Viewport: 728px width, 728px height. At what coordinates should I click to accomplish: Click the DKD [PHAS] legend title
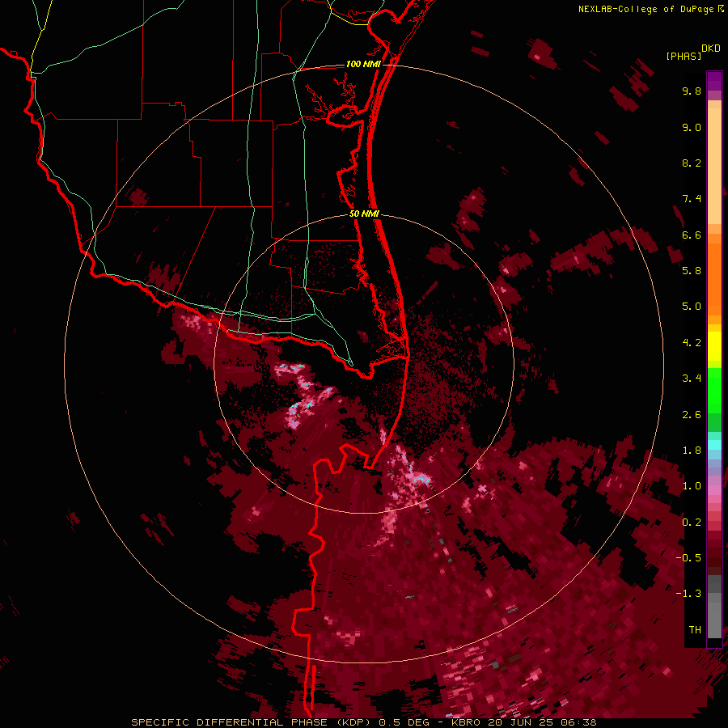click(693, 52)
